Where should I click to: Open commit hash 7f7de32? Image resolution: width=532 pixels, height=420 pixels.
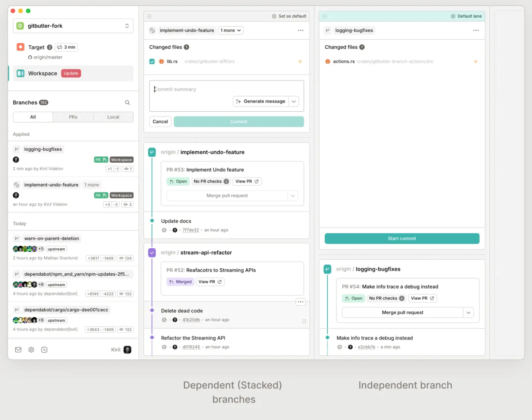click(x=190, y=230)
